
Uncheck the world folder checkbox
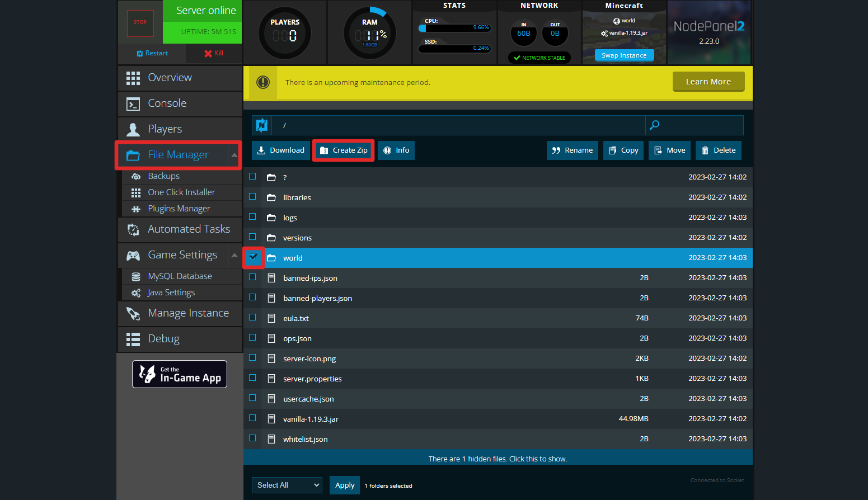click(x=253, y=257)
